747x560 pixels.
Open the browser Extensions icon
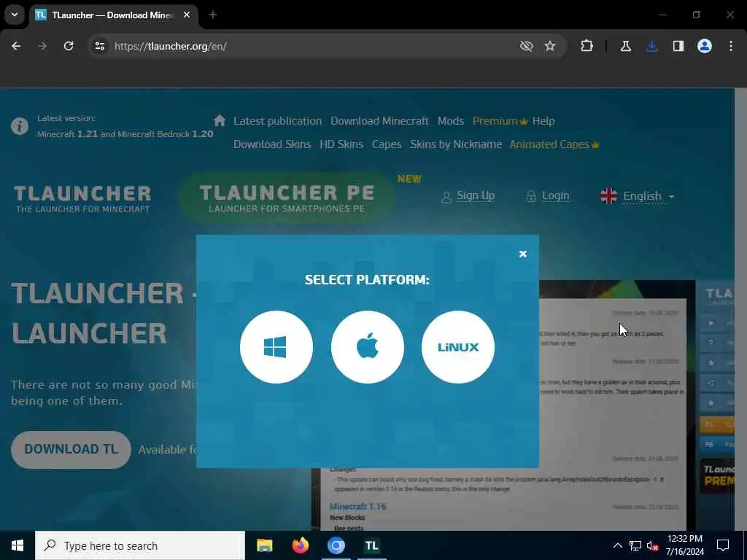[587, 46]
